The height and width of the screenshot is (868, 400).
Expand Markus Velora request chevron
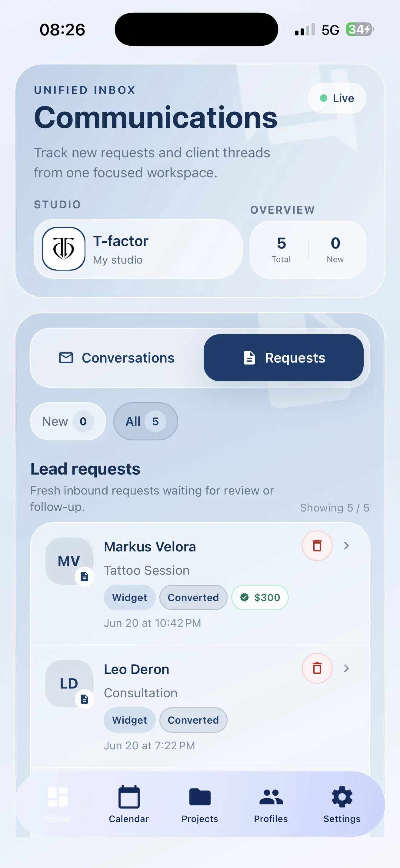click(346, 546)
